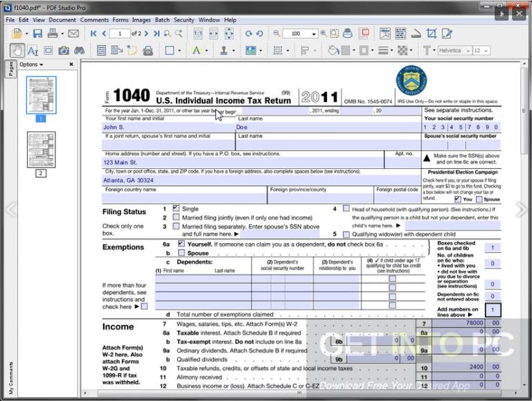Open the Helvetica font dropdown
Image resolution: width=532 pixels, height=401 pixels.
(x=468, y=51)
